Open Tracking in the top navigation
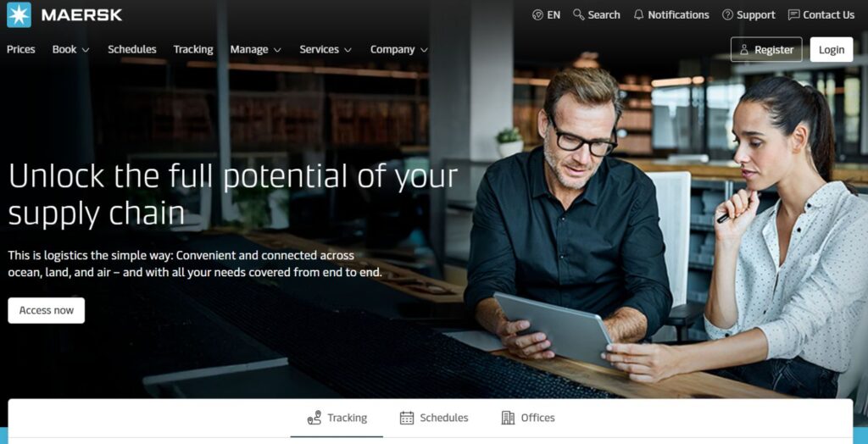The width and height of the screenshot is (868, 444). point(193,49)
